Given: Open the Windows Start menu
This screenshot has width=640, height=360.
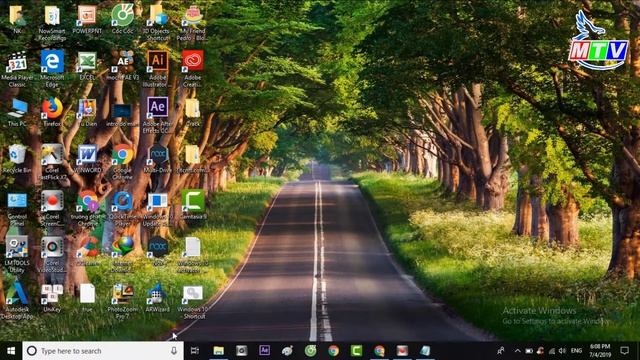Looking at the screenshot, I should click(11, 351).
